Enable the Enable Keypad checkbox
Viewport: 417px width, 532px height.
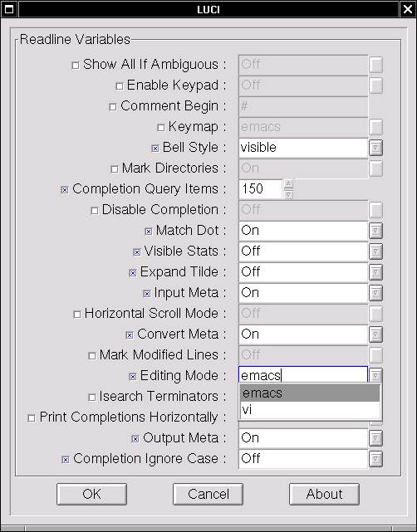click(x=119, y=86)
